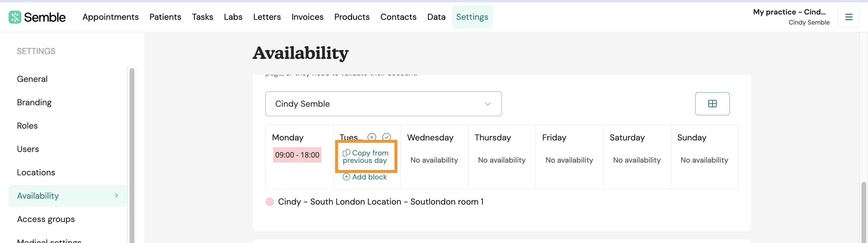Open the Letters page
Image resolution: width=868 pixels, height=243 pixels.
coord(267,17)
